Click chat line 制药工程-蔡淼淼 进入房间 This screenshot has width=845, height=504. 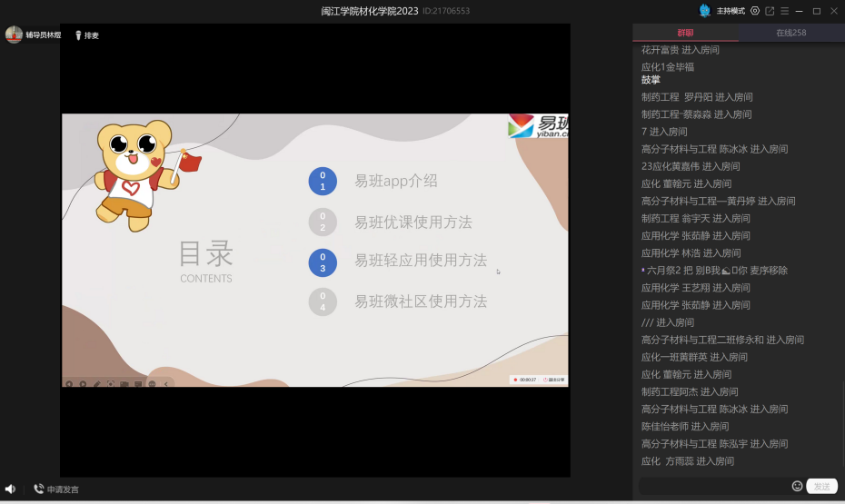tap(696, 114)
